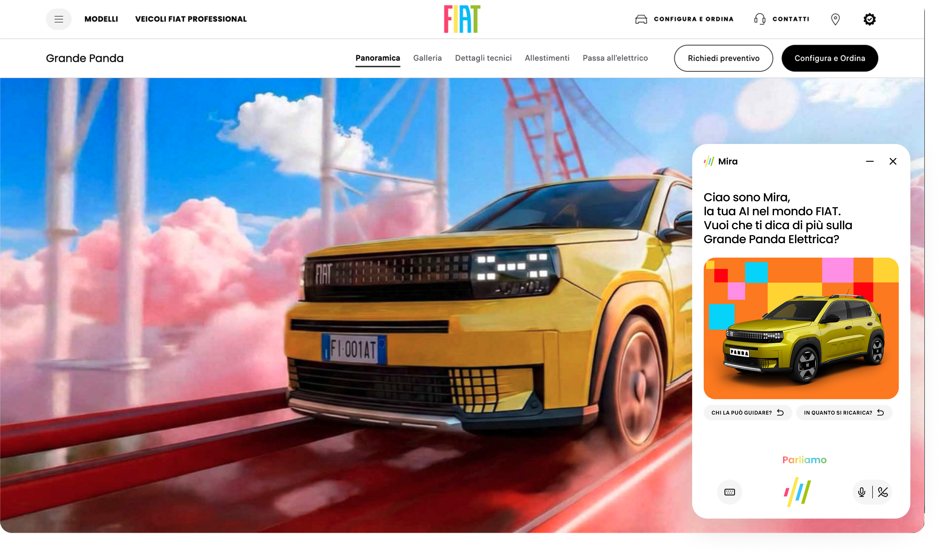Screen dimensions: 946x560
Task: Open the Dettagli tecnici tab
Action: click(x=483, y=58)
